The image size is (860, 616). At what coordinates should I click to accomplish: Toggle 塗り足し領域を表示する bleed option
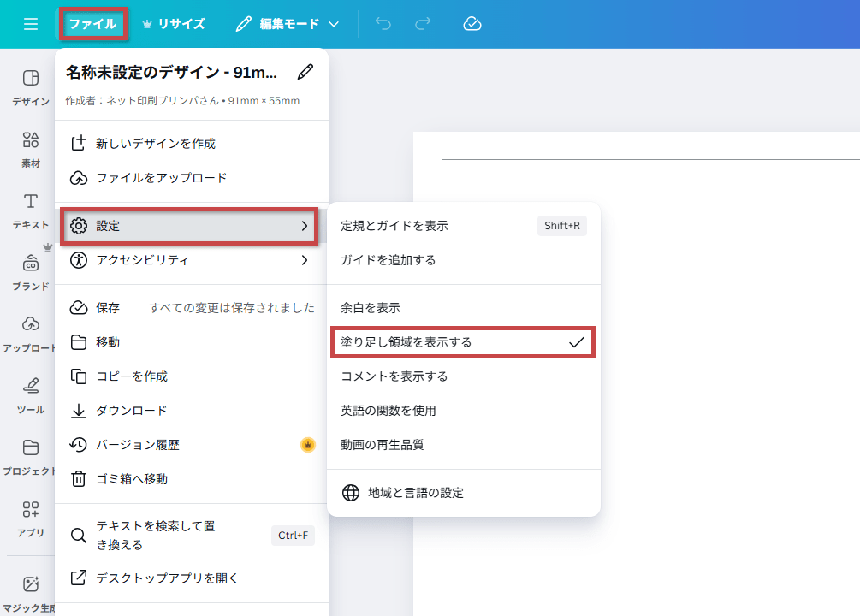point(462,342)
